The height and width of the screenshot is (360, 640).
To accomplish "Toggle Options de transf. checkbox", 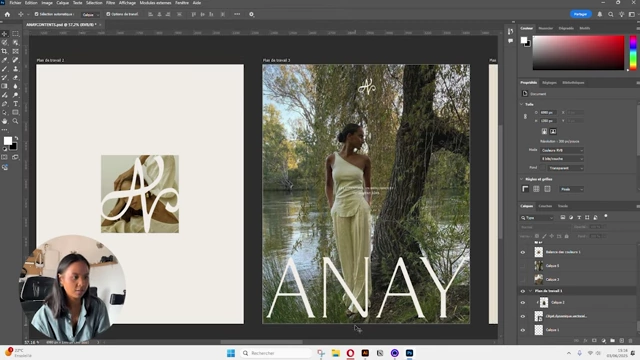I will 108,14.
